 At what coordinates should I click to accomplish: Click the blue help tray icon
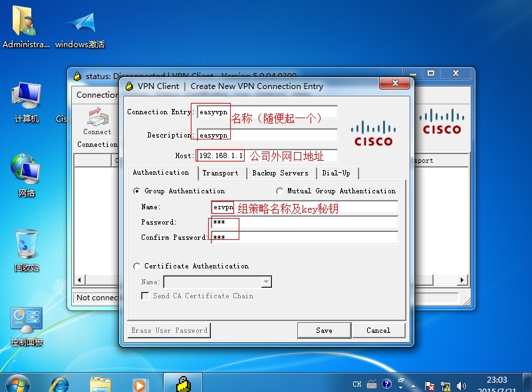(x=386, y=384)
